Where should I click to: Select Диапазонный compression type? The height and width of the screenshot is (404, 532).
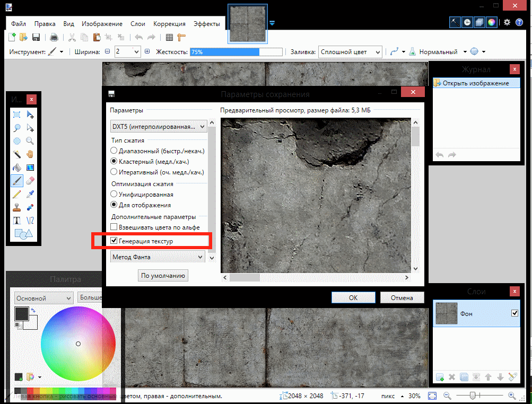[x=114, y=151]
